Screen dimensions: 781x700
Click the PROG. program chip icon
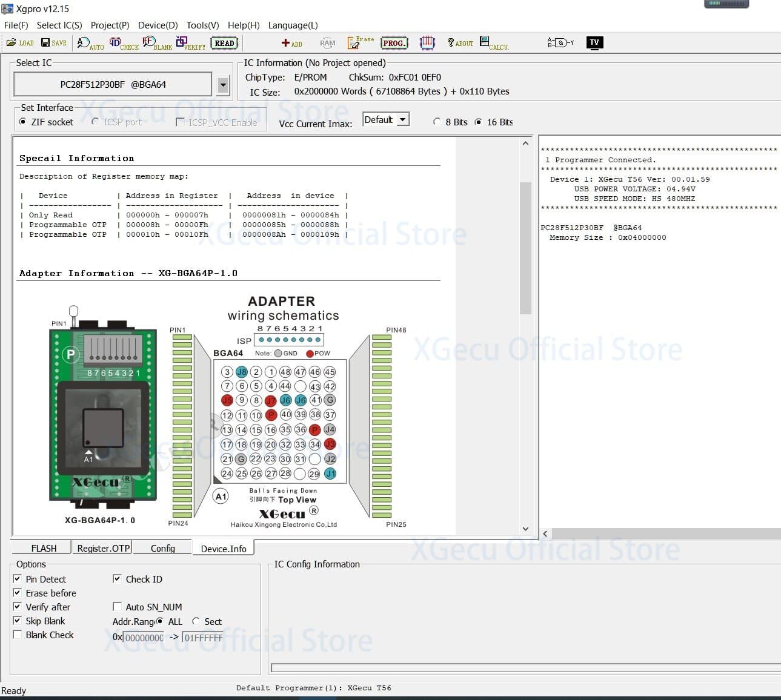pos(394,43)
